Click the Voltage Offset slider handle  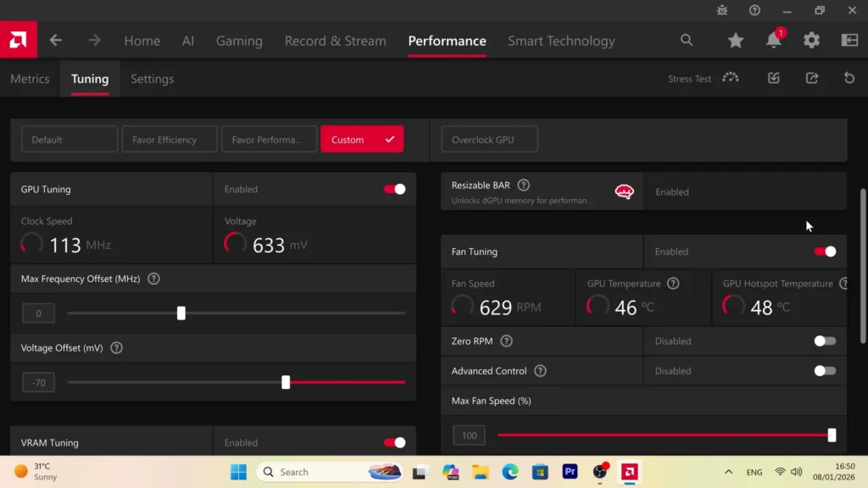(286, 382)
